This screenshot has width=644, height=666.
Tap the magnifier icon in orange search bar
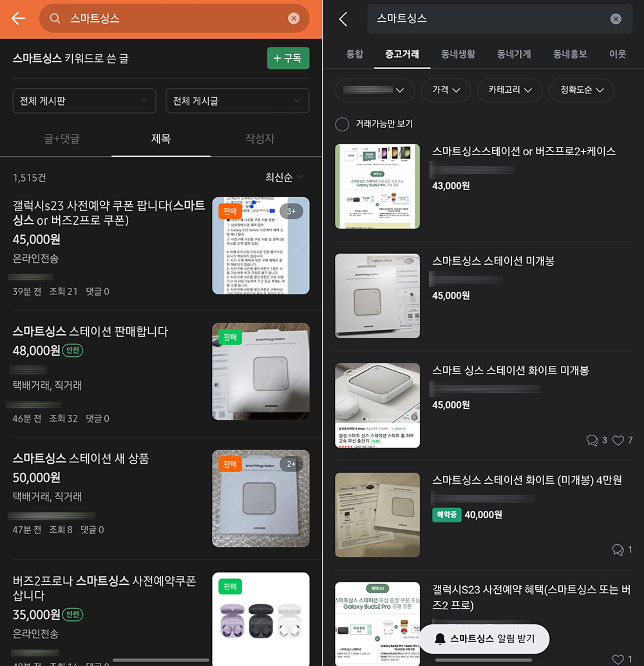tap(55, 18)
